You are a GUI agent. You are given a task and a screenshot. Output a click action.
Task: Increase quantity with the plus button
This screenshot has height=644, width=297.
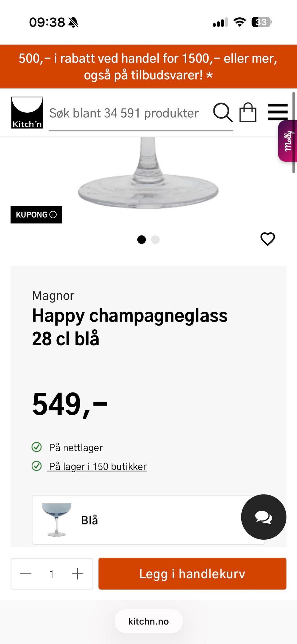click(77, 574)
